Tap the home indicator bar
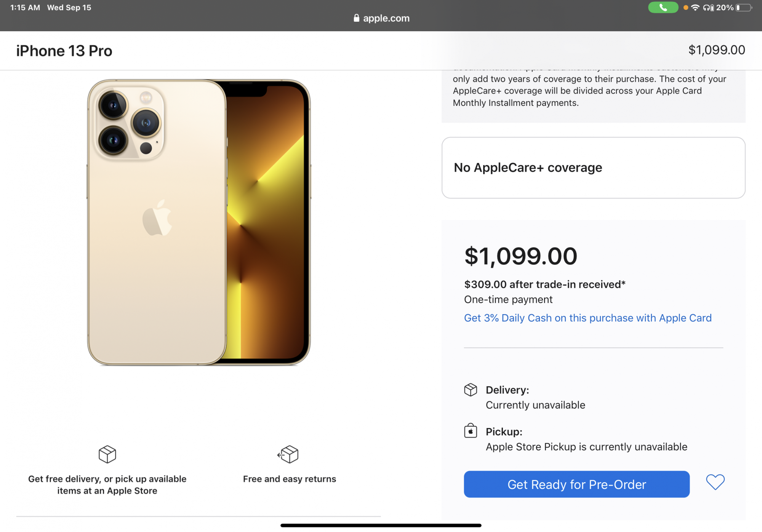The height and width of the screenshot is (532, 762). (x=381, y=526)
